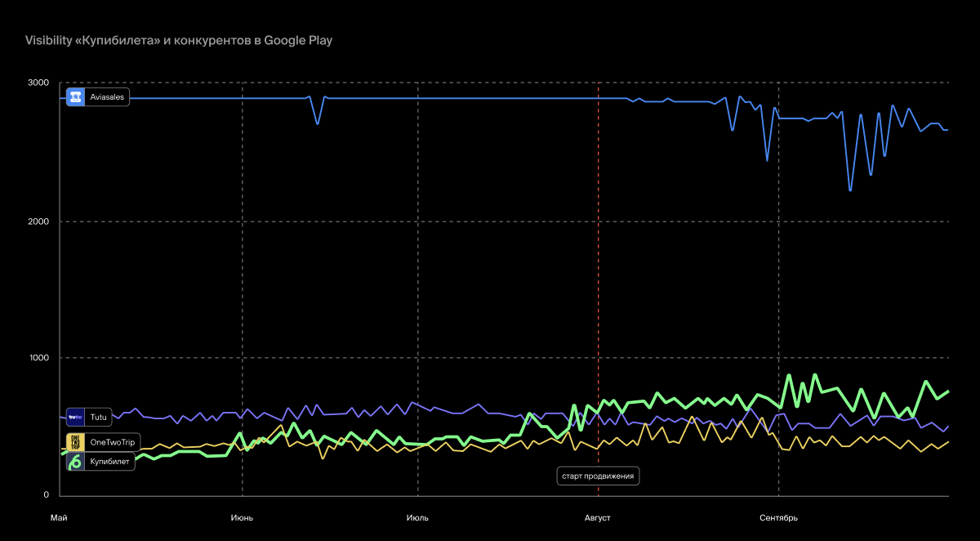This screenshot has height=541, width=980.
Task: Click the chart title about Visibility «Купибилета»
Action: tap(179, 39)
